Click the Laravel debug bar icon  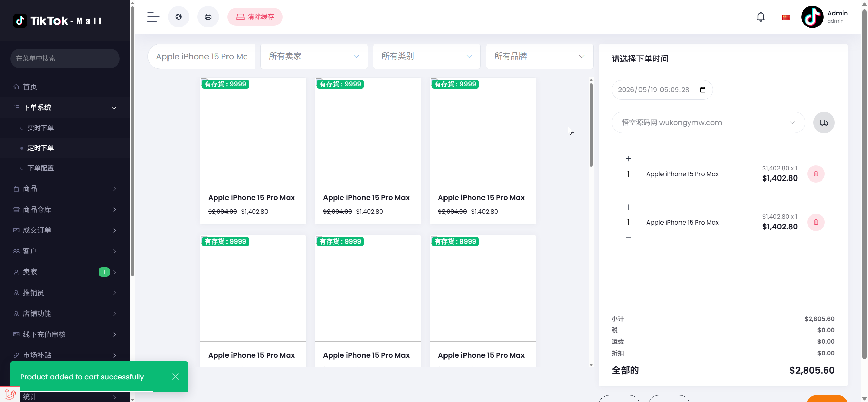coord(10,394)
